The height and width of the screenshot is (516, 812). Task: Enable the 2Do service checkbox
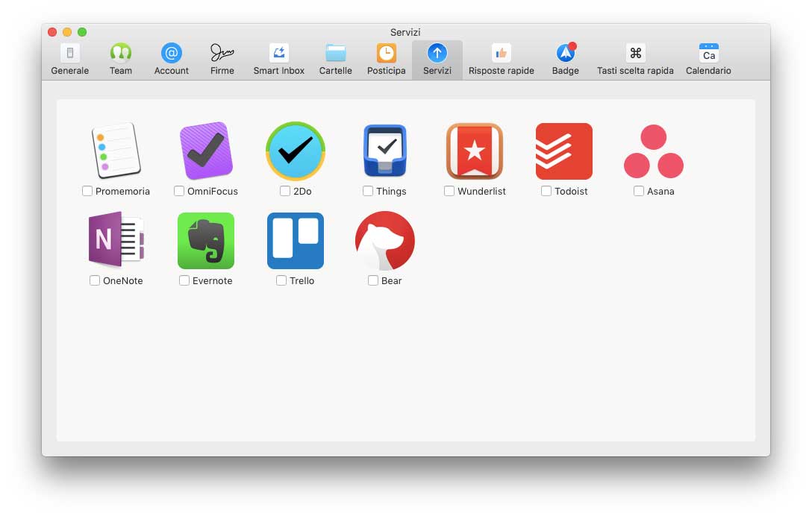(285, 191)
